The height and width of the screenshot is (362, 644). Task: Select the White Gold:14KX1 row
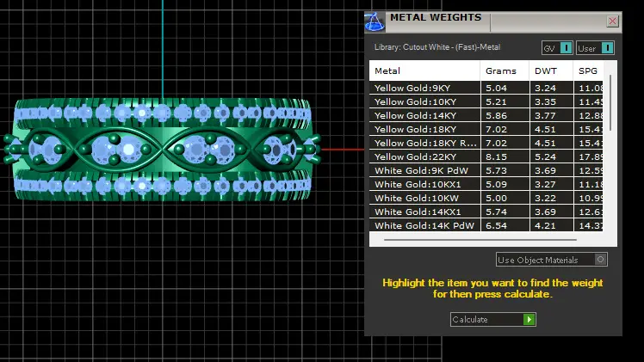486,212
